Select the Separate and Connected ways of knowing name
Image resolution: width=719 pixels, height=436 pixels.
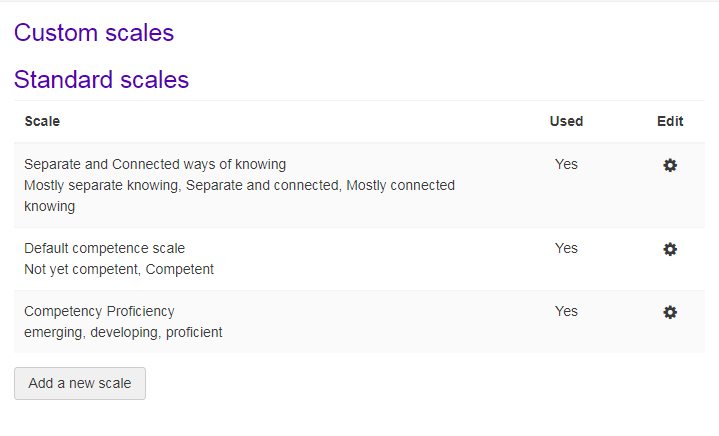coord(155,164)
